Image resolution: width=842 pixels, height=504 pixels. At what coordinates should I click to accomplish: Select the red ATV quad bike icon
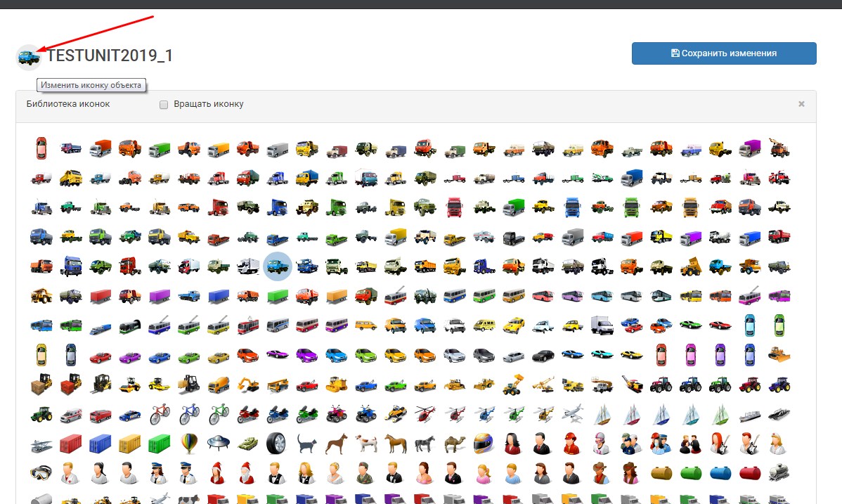click(x=337, y=413)
